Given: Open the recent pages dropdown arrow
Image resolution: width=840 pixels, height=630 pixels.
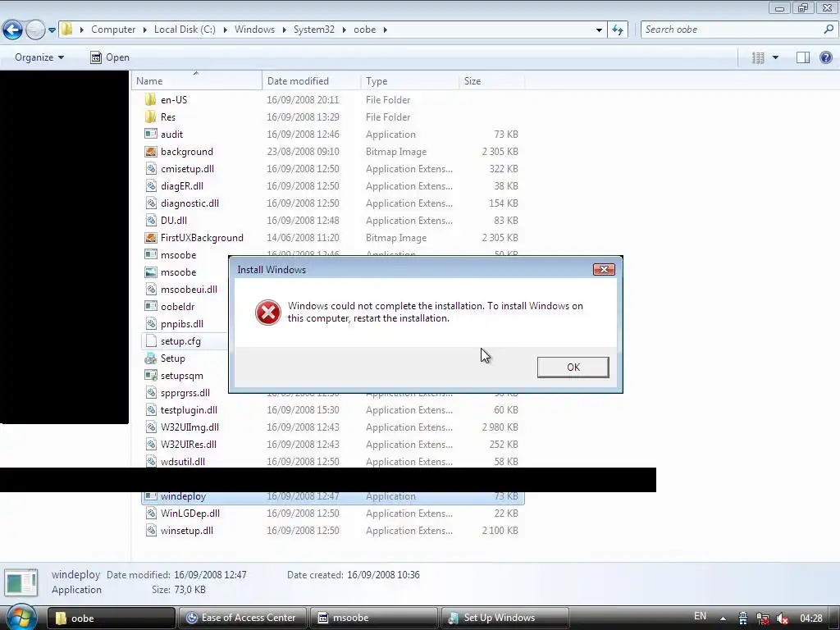Looking at the screenshot, I should tap(52, 30).
